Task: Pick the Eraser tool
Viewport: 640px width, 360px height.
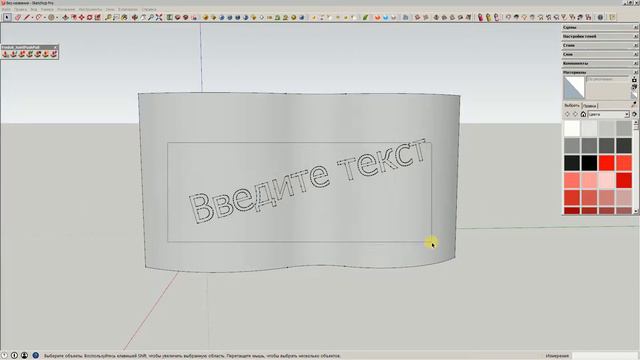Action: click(x=18, y=17)
